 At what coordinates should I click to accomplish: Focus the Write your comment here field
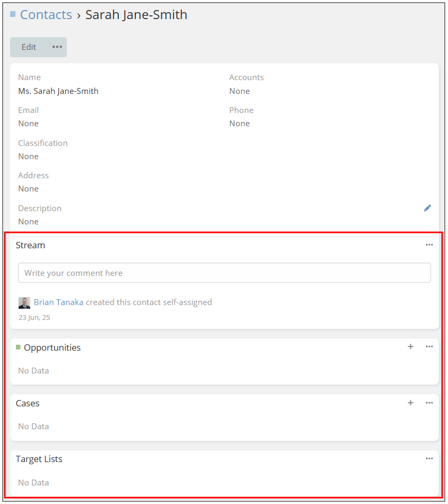(225, 273)
